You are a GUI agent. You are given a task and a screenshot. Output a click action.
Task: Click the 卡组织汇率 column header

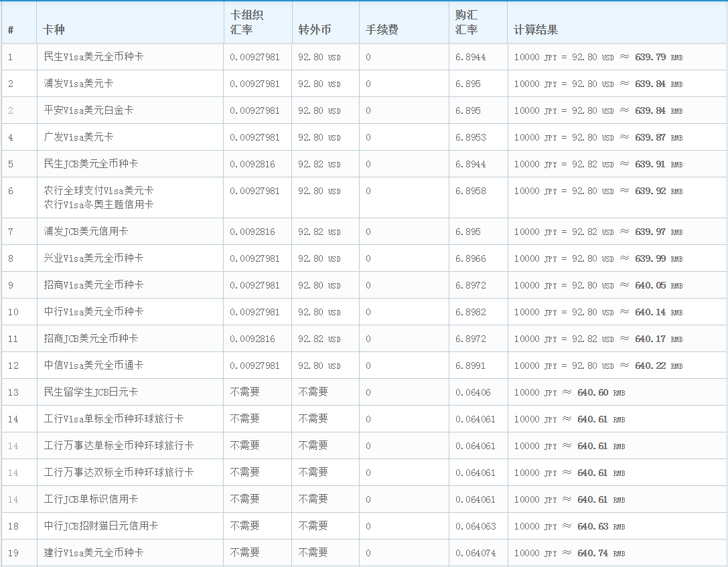246,22
